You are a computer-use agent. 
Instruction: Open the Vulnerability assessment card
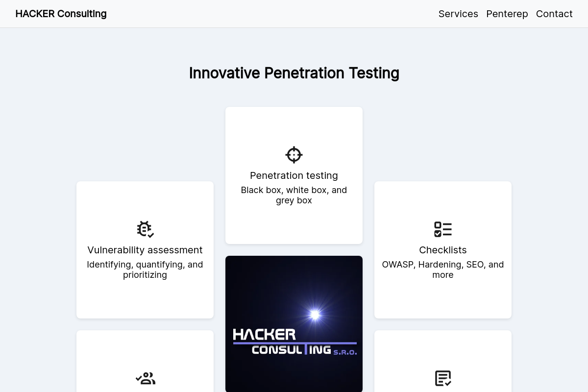145,250
